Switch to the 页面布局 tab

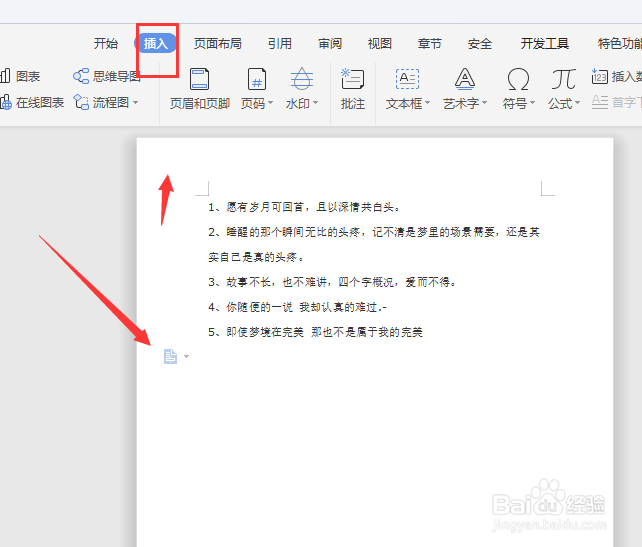coord(217,43)
